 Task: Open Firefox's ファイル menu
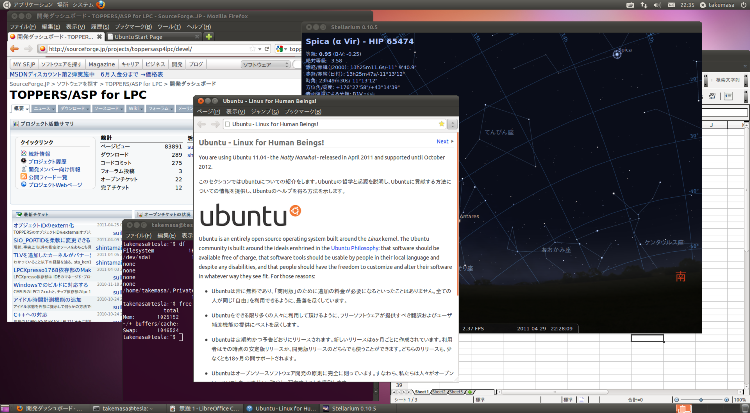click(22, 27)
